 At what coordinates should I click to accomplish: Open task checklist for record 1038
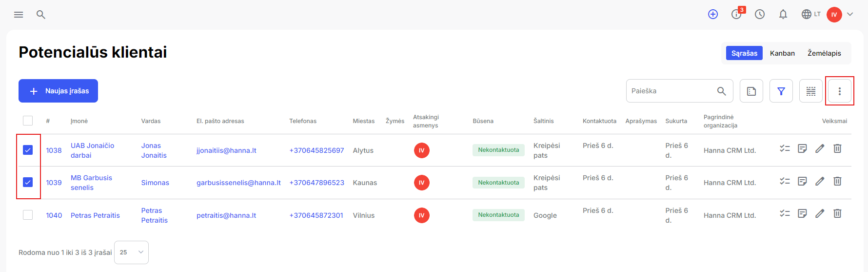coord(785,148)
